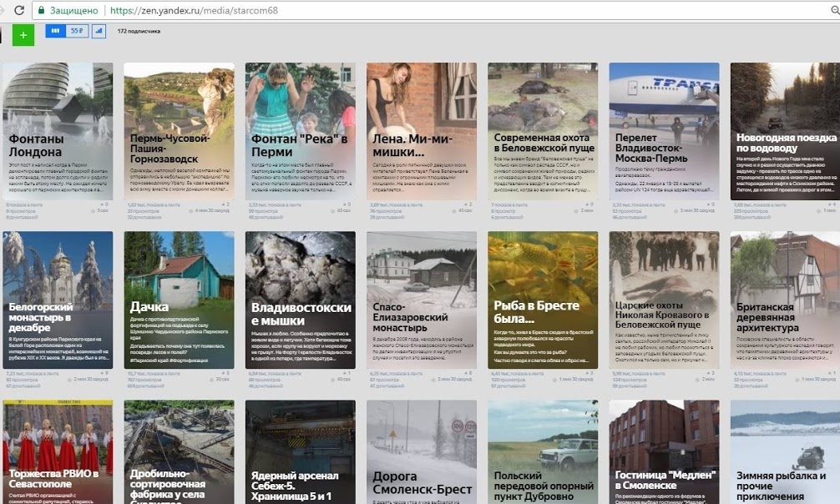Open Зимняя рыбалка и прочие приключения card

tap(786, 452)
